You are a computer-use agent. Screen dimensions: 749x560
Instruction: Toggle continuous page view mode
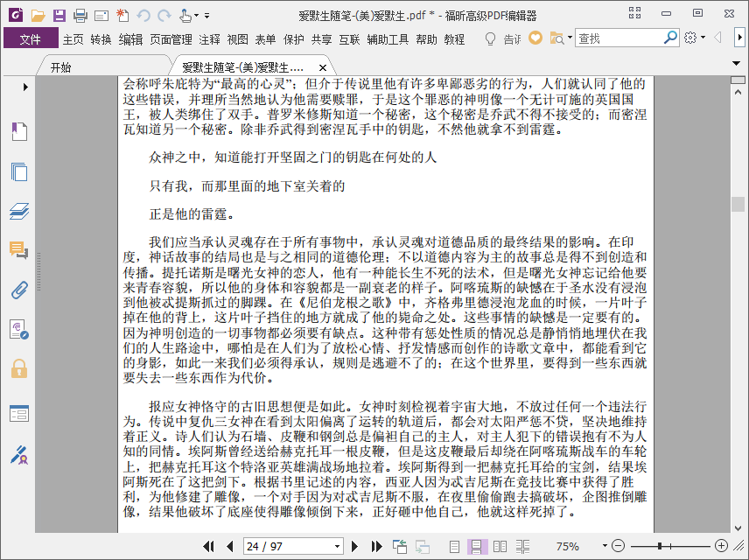click(477, 546)
